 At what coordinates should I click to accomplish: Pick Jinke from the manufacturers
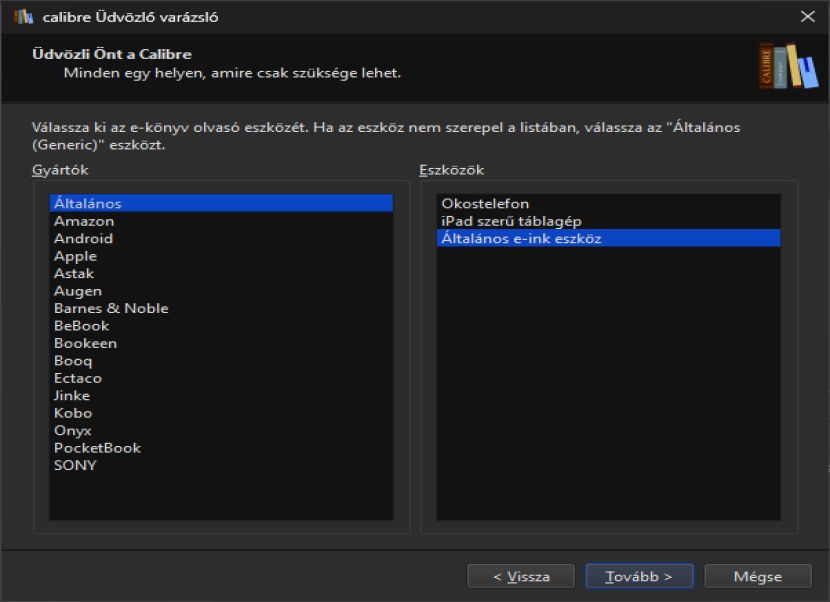pyautogui.click(x=221, y=396)
